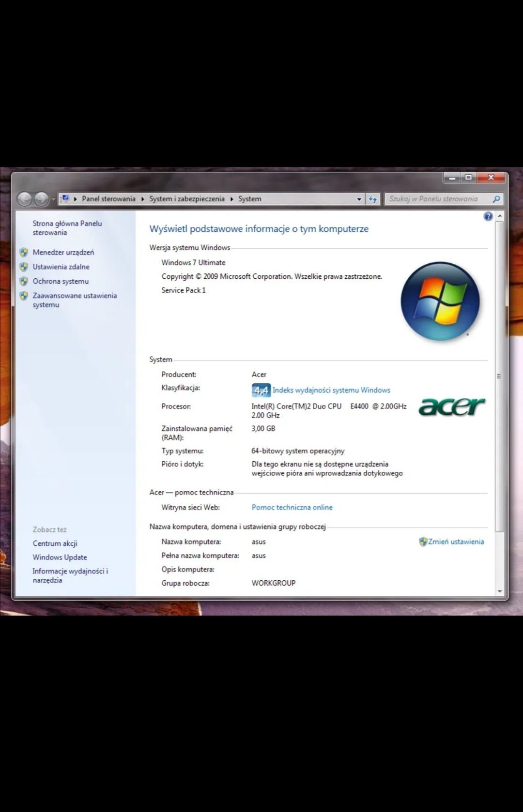This screenshot has height=812, width=523.
Task: Click the scrollbar up arrow
Action: [x=499, y=216]
